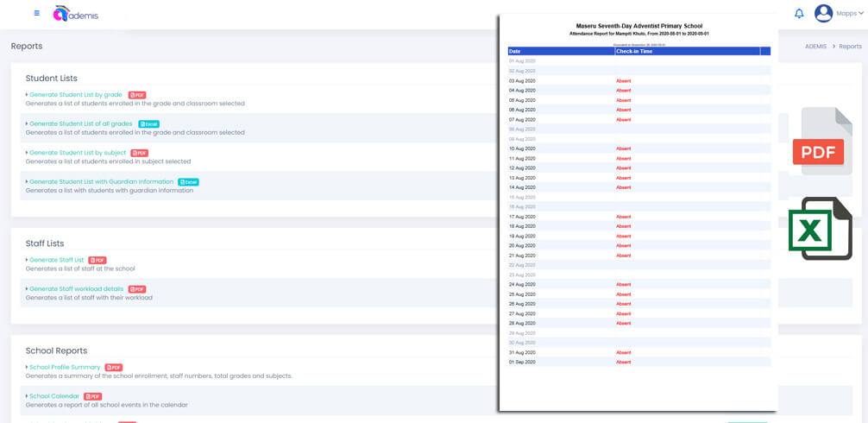The height and width of the screenshot is (423, 868).
Task: Expand the School Profile Summary item
Action: 65,367
